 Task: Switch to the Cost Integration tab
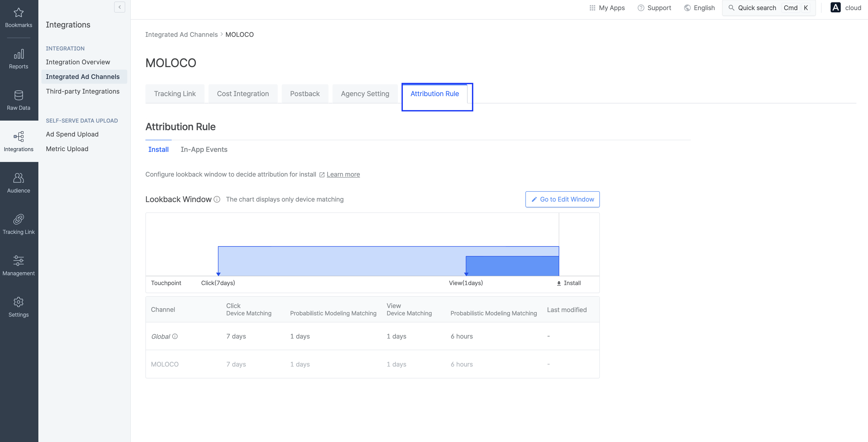[243, 94]
